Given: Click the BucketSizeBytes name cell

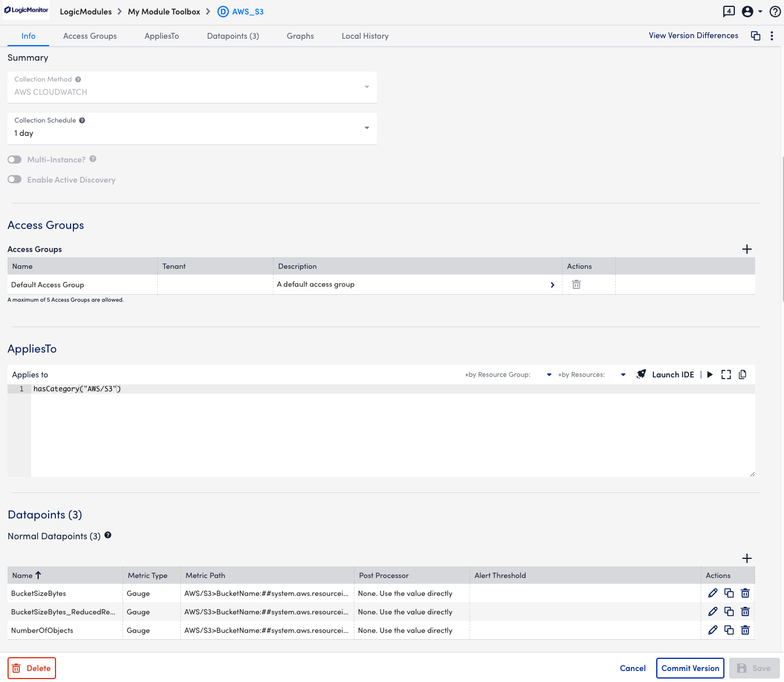Looking at the screenshot, I should 65,593.
